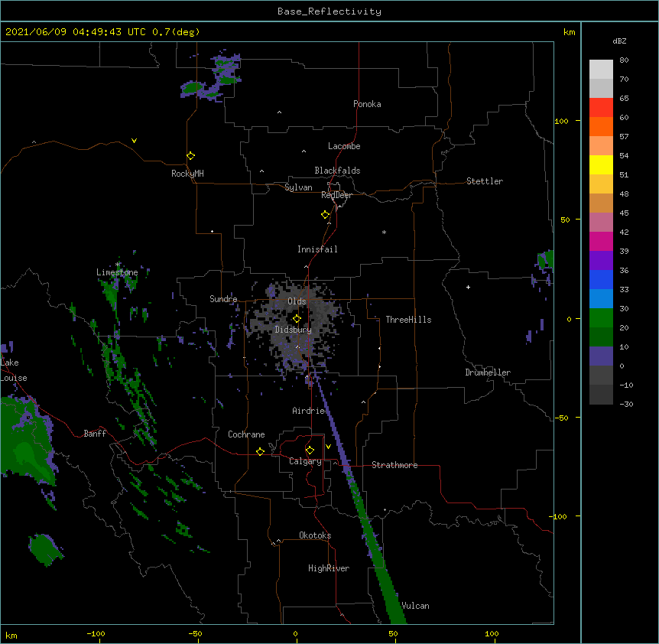Click the dBZ legend heading
The width and height of the screenshot is (659, 644).
619,41
